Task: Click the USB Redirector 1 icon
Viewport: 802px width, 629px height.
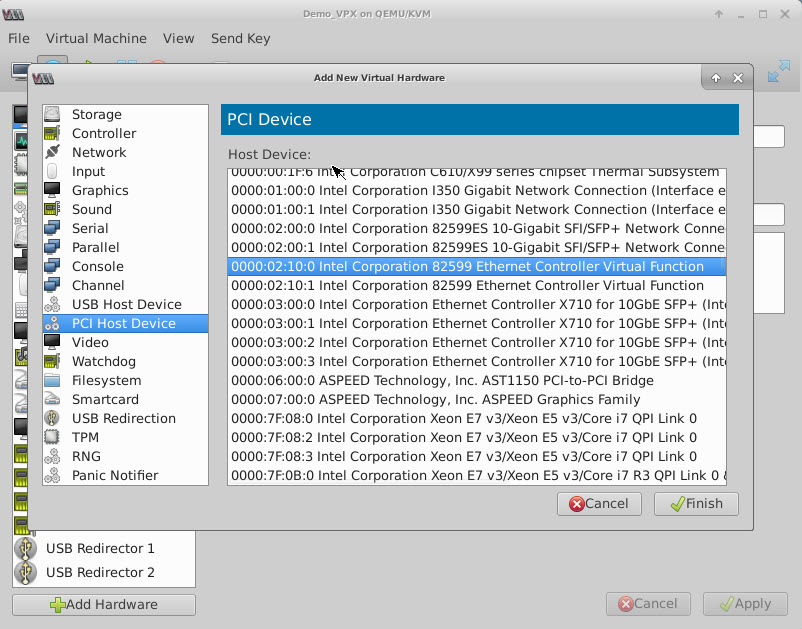Action: pos(26,548)
